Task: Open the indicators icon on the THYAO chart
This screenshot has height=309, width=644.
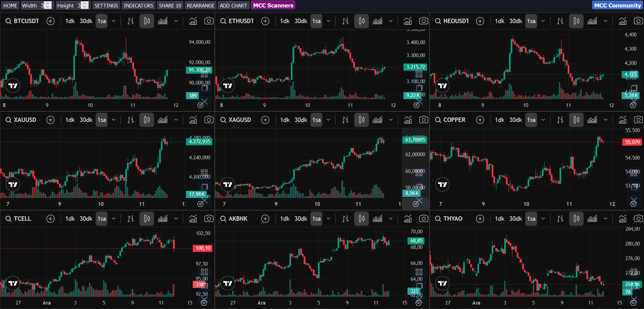Action: [623, 219]
